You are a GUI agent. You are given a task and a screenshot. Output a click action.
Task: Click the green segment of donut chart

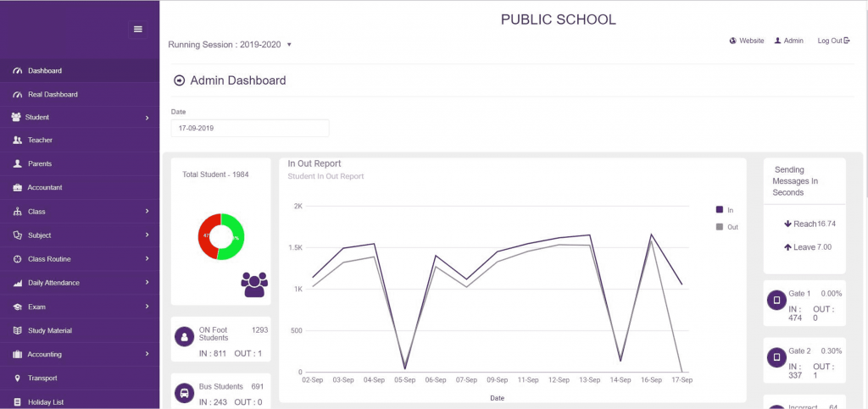[x=238, y=236]
